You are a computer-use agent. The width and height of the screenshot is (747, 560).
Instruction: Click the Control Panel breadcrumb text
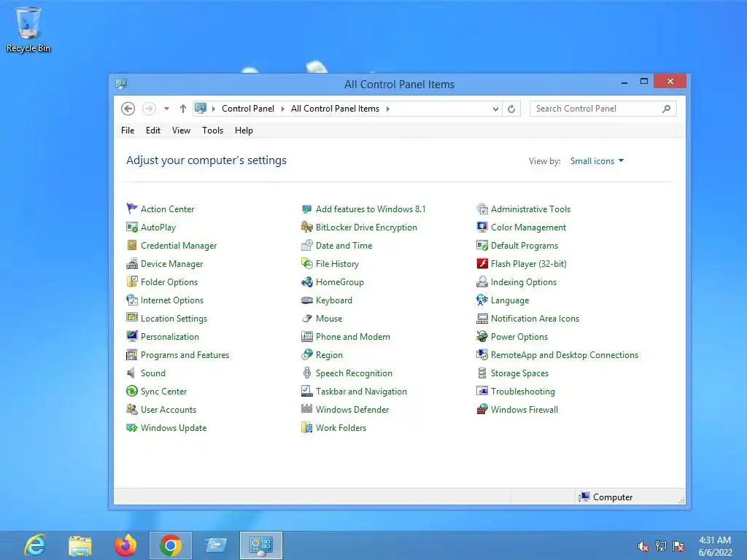248,109
